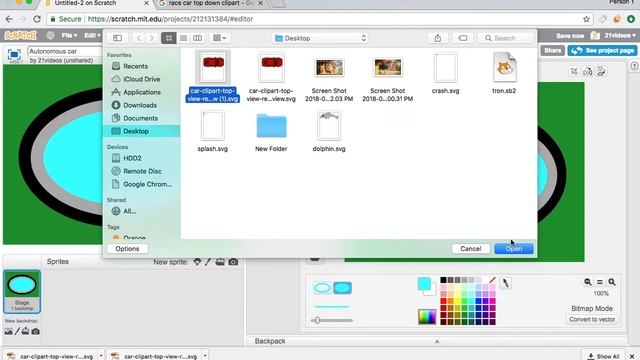Reload the browser page
Viewport: 640px width, 360px height.
(37, 19)
